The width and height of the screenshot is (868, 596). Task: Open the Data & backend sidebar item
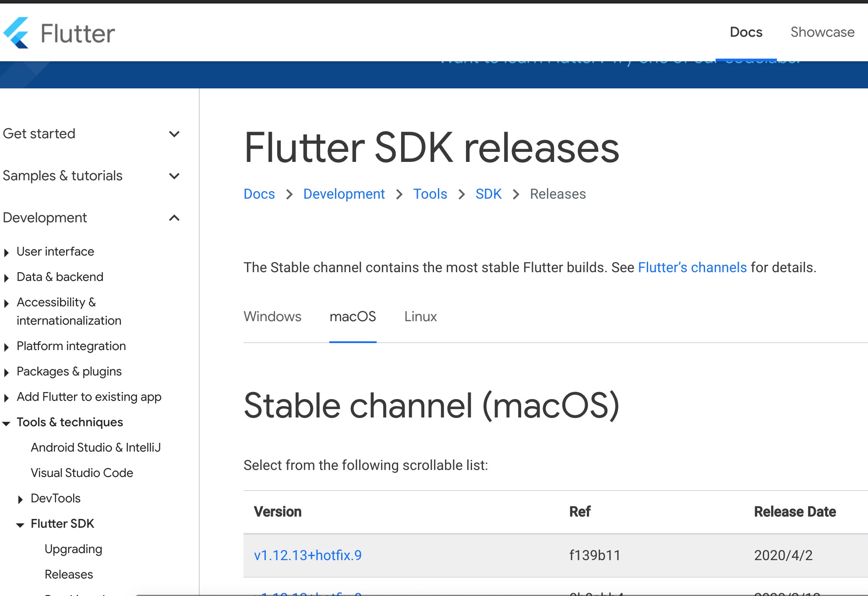tap(60, 277)
